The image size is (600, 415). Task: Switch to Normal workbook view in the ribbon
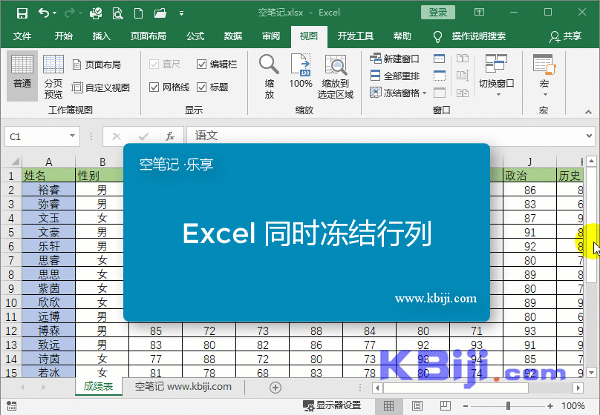pyautogui.click(x=22, y=76)
